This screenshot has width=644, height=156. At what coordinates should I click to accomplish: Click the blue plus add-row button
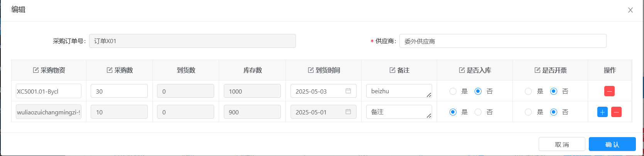(x=602, y=112)
